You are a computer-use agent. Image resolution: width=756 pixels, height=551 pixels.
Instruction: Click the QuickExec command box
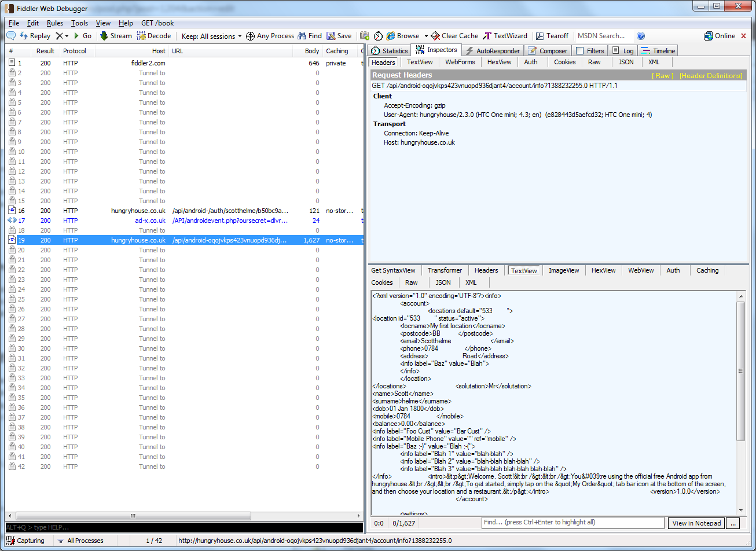tap(184, 527)
